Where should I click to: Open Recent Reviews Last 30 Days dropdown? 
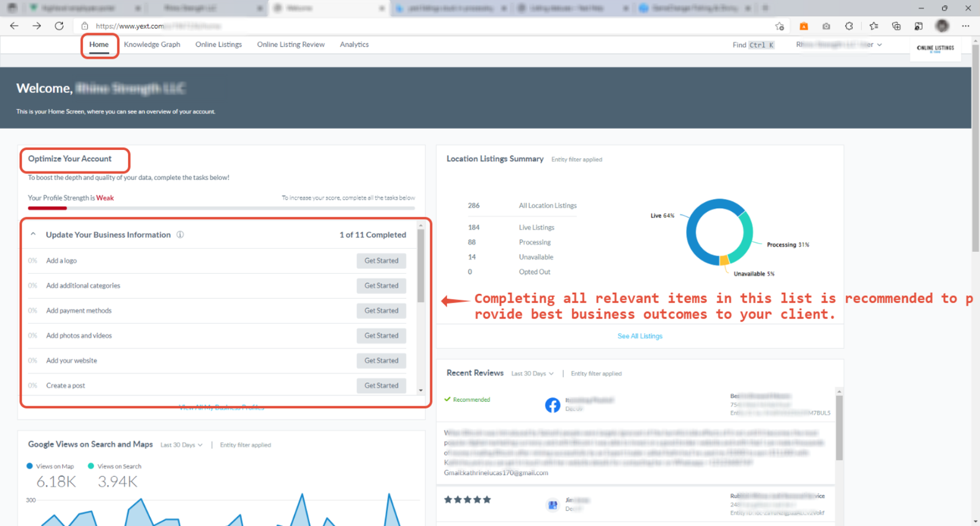(x=532, y=374)
